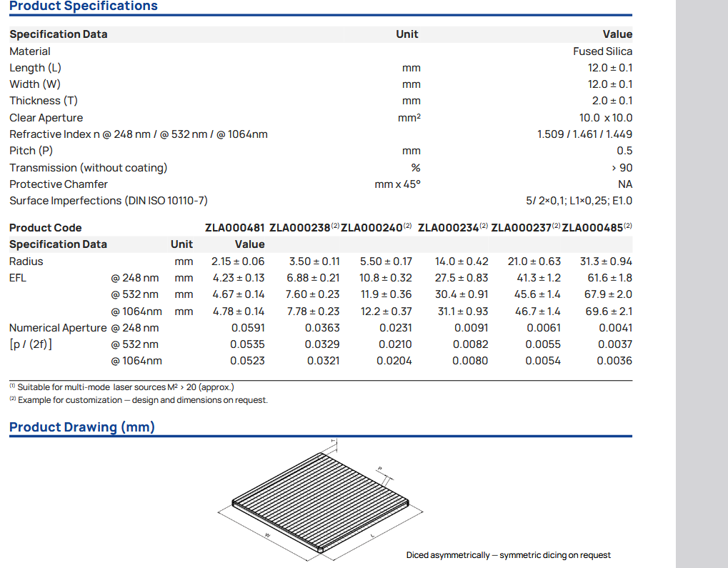Select product code ZLA000481
The width and height of the screenshot is (728, 568).
tap(234, 228)
